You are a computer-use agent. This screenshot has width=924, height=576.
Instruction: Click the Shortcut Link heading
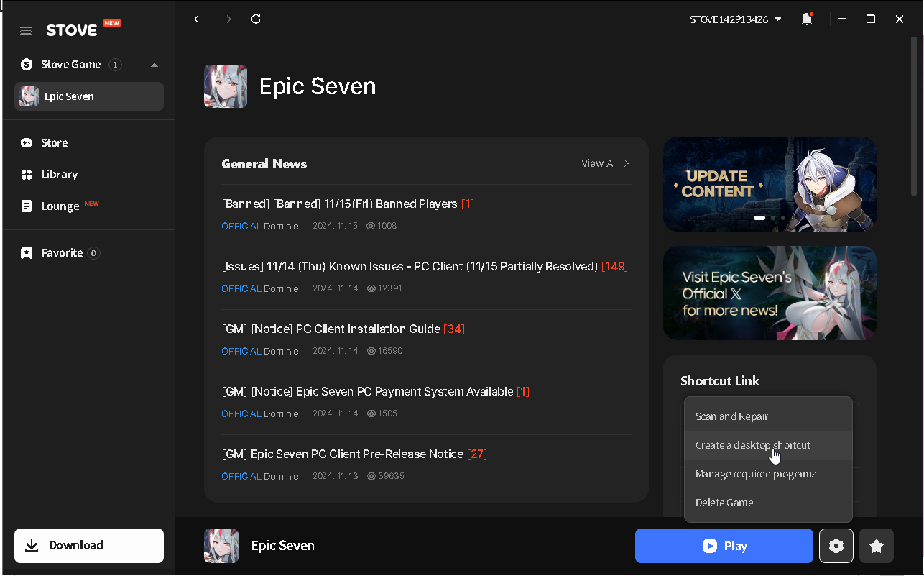coord(720,381)
